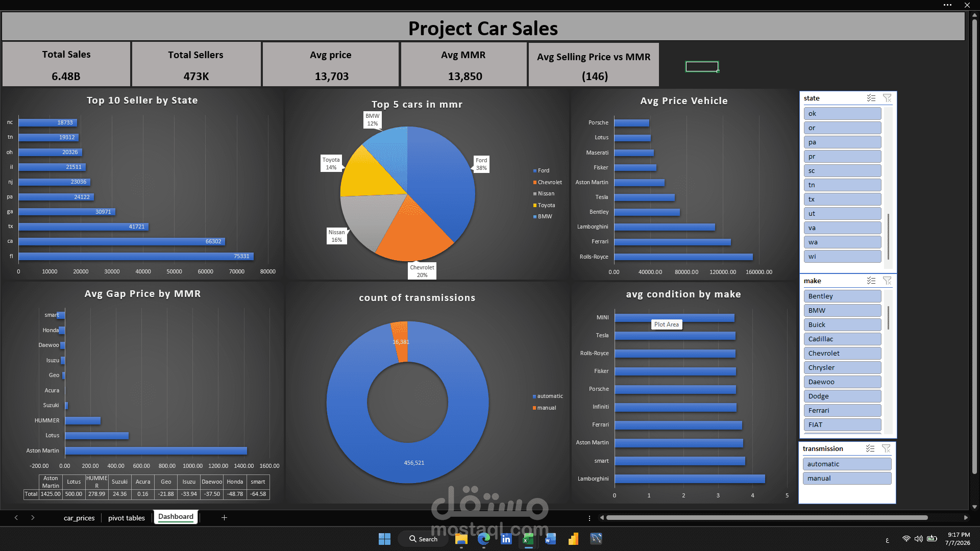Switch to Excel on the taskbar
Viewport: 980px width, 551px height.
(528, 539)
